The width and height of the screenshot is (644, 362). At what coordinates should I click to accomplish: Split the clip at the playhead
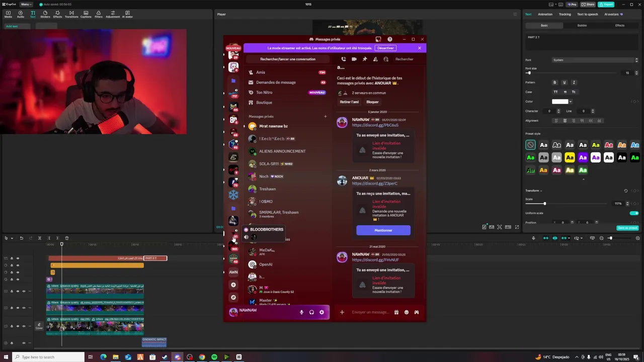click(x=40, y=238)
